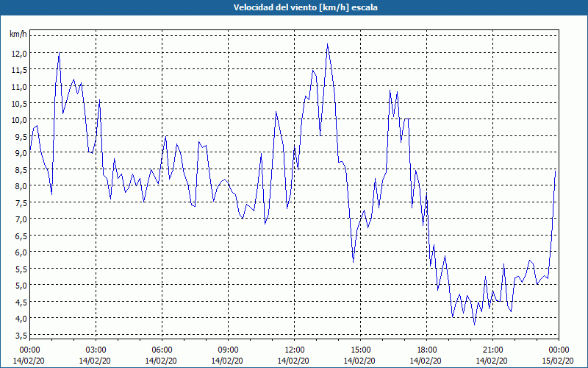Select the 18:00 time axis label
Viewport: 588px width, 368px height.
[x=427, y=350]
